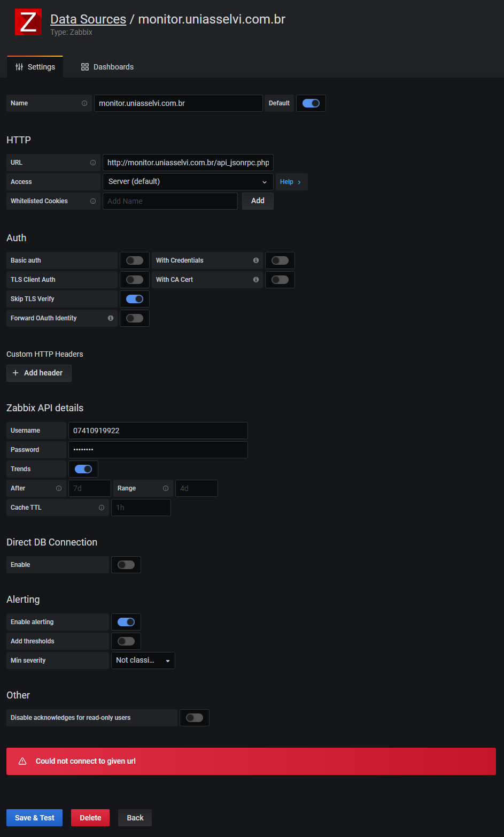Viewport: 504px width, 837px height.
Task: Focus the Zabbix Password input
Action: (158, 450)
